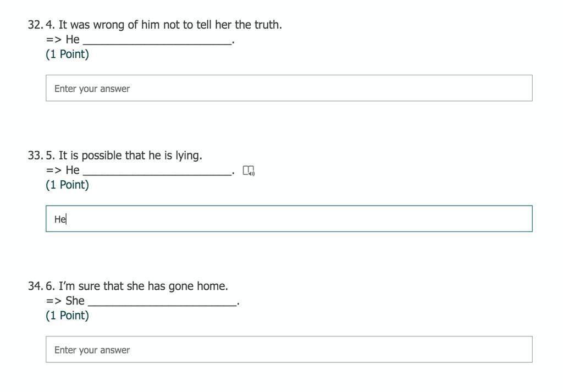Open Immersive Reader icon beside question 33

tap(249, 170)
